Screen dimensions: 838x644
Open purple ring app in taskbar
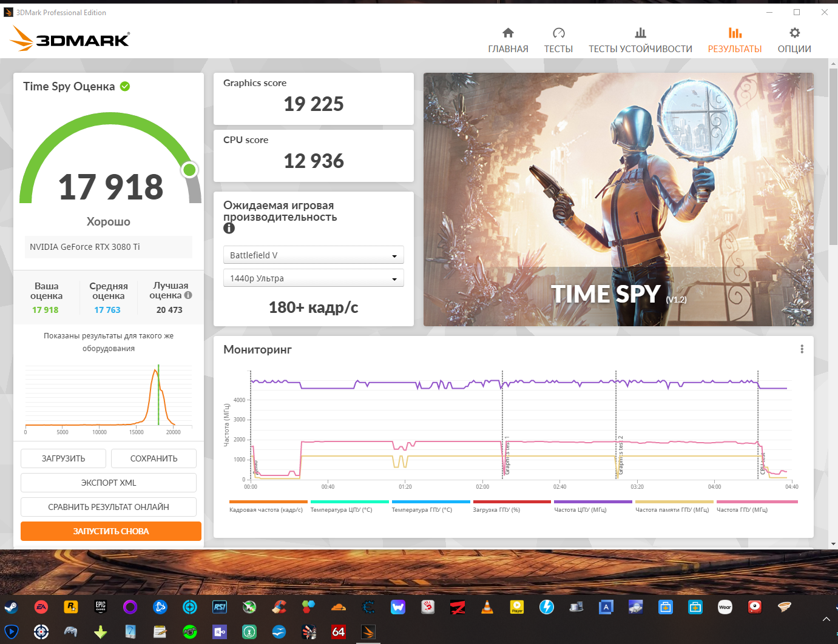coord(130,606)
